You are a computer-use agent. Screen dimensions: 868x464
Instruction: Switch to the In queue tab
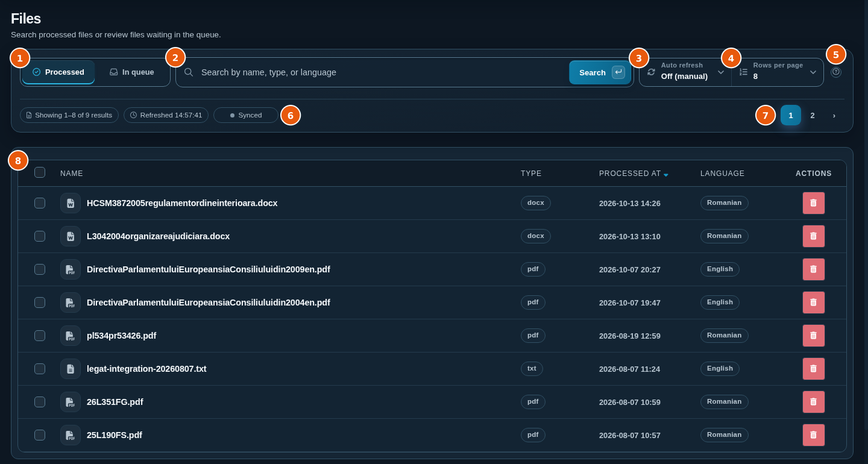[132, 72]
